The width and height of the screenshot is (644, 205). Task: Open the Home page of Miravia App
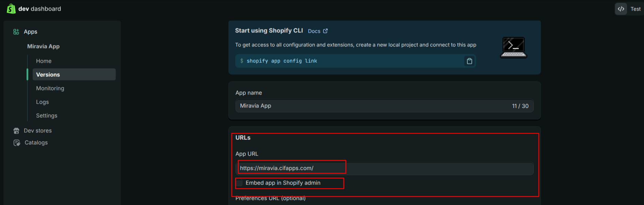[44, 61]
